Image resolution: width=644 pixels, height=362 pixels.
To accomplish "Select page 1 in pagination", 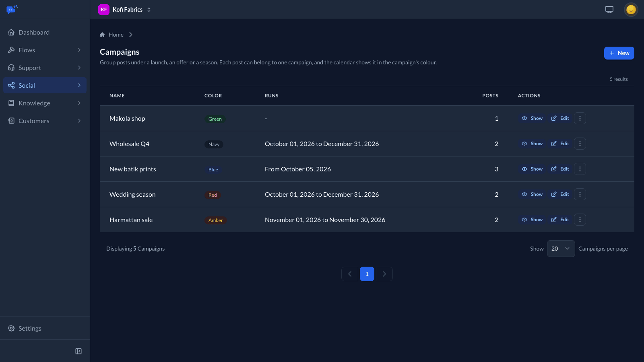I will 367,274.
